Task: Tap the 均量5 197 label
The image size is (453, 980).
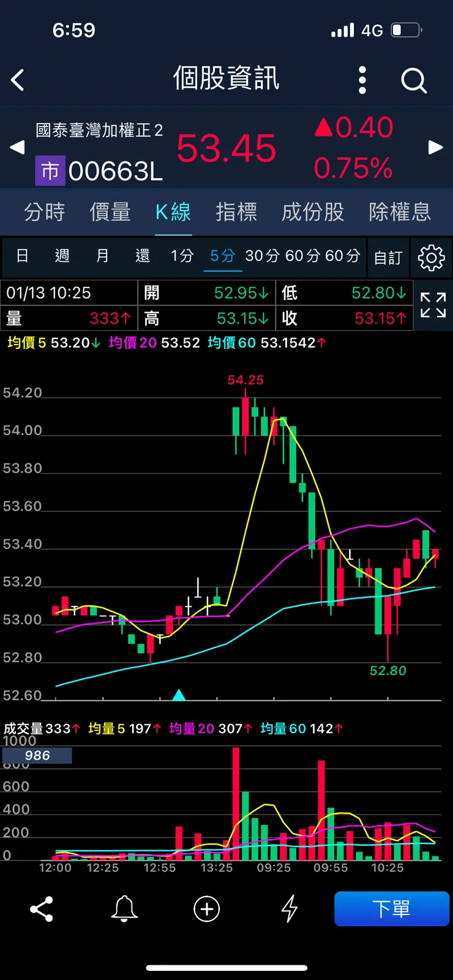Action: 125,728
